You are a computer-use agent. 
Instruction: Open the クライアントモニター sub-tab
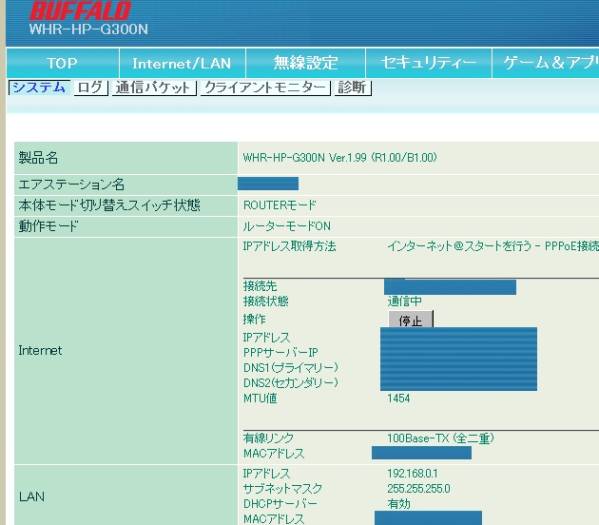point(265,88)
